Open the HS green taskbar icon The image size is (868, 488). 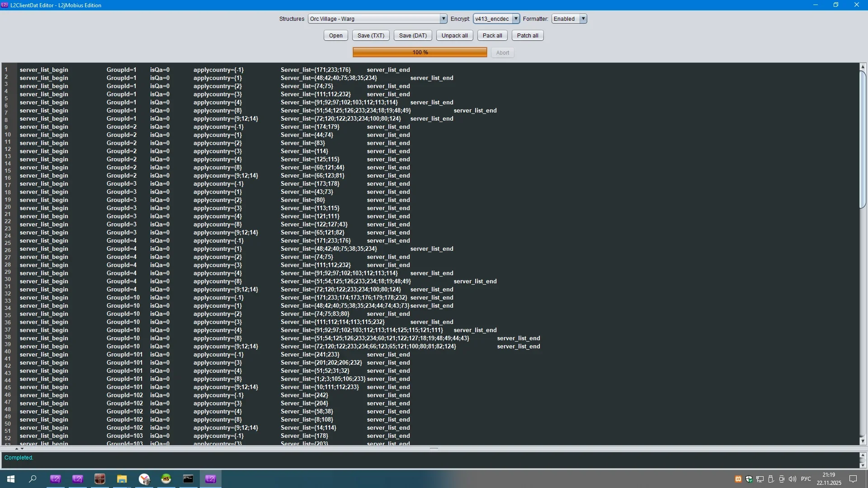tap(166, 479)
